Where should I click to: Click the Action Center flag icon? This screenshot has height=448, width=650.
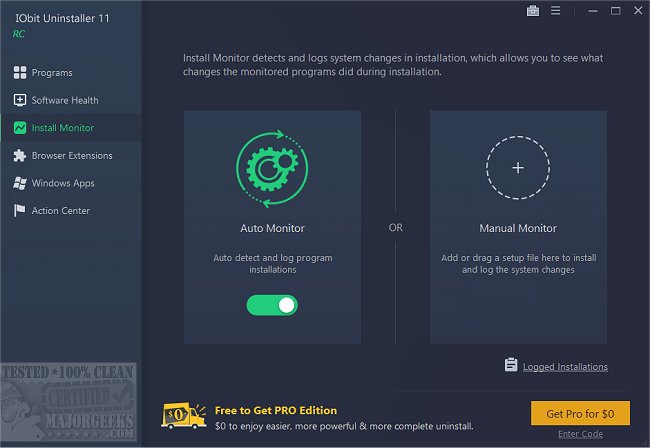[19, 211]
